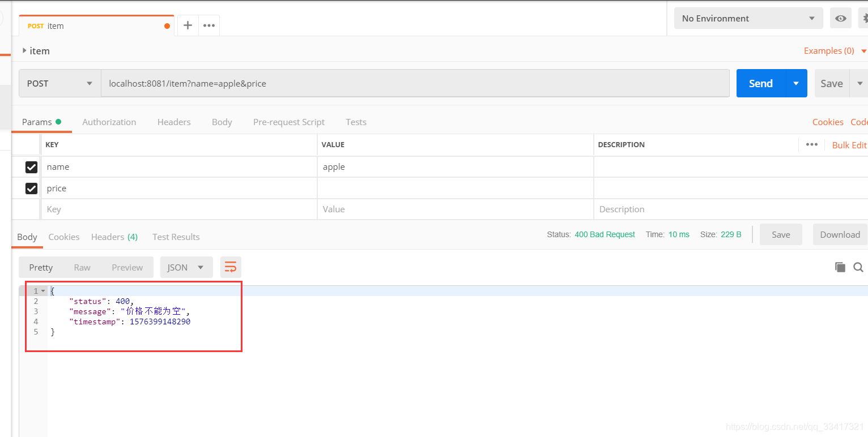Click the new Description placeholder field

(x=731, y=209)
